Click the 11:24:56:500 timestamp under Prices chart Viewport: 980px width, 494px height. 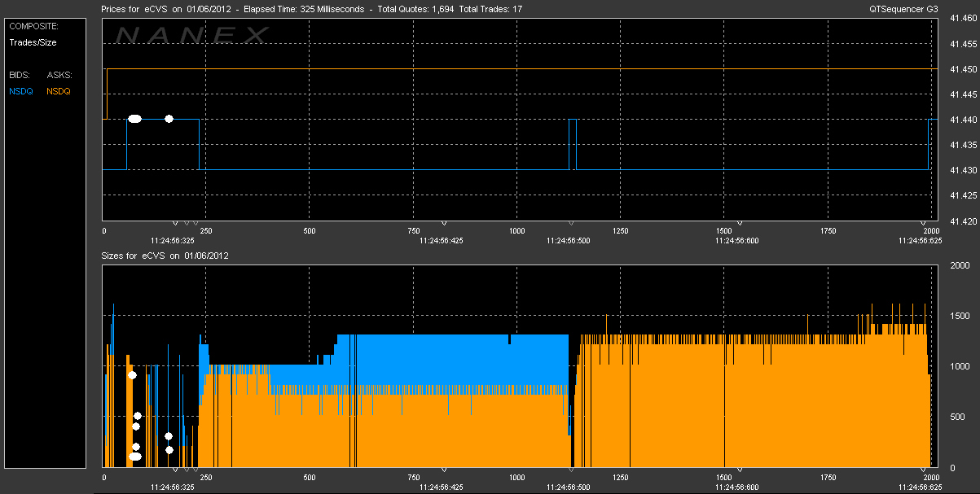click(569, 241)
